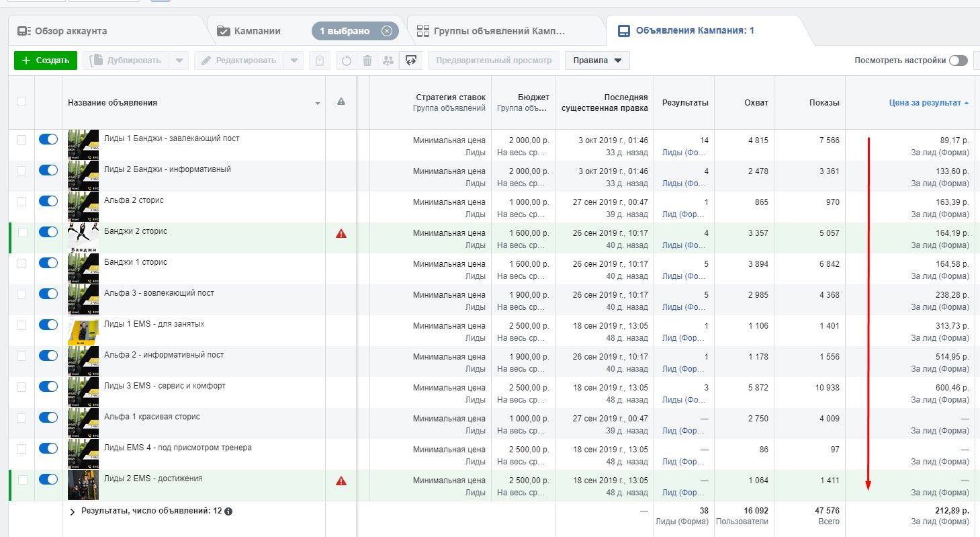This screenshot has height=537, width=980.
Task: Click the trash delete icon
Action: pyautogui.click(x=367, y=60)
